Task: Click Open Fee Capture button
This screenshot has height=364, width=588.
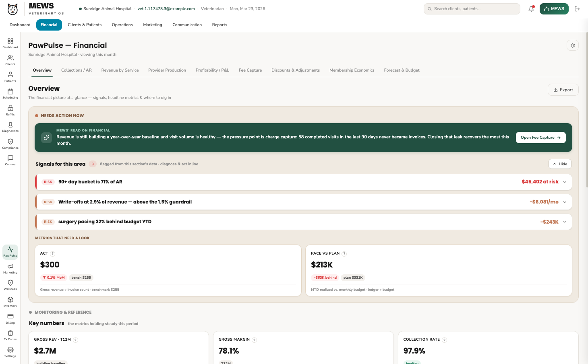Action: pyautogui.click(x=540, y=138)
